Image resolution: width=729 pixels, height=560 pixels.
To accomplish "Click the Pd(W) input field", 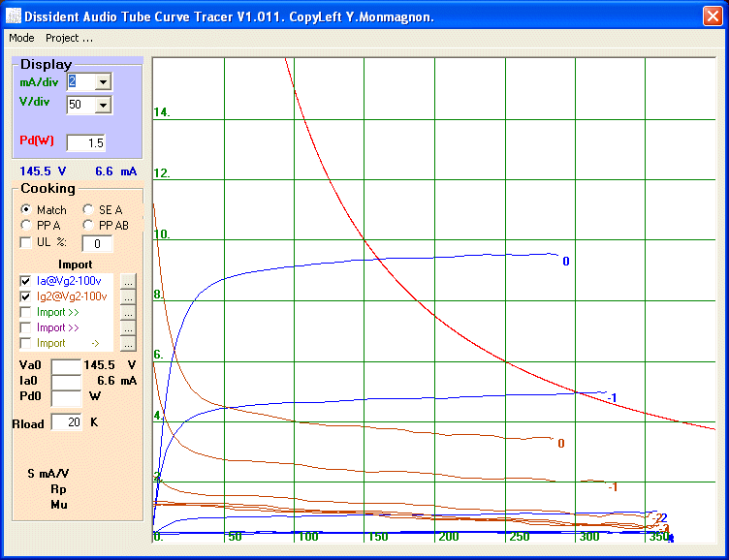I will 86,142.
